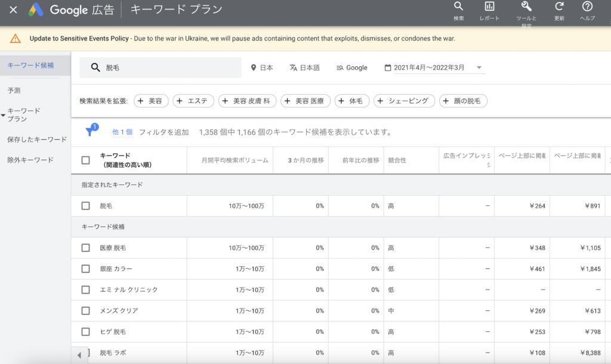Sort by 広告インプレッション column header

(467, 160)
